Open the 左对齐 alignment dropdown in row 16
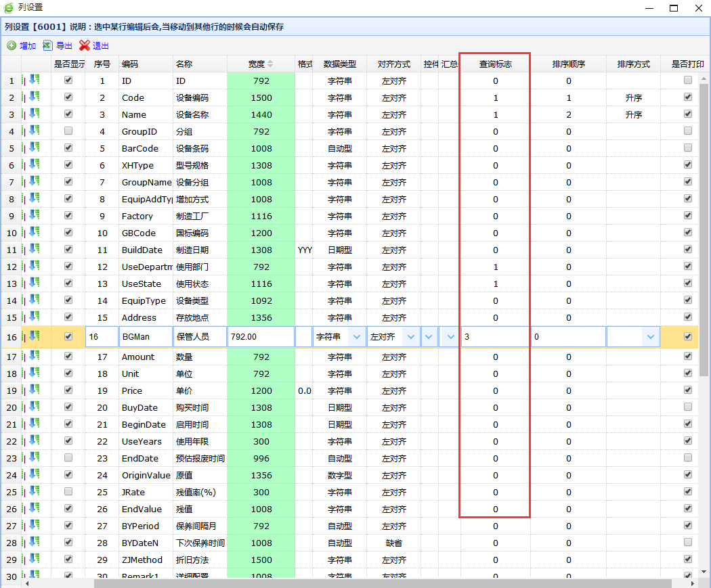This screenshot has height=588, width=711. click(410, 337)
